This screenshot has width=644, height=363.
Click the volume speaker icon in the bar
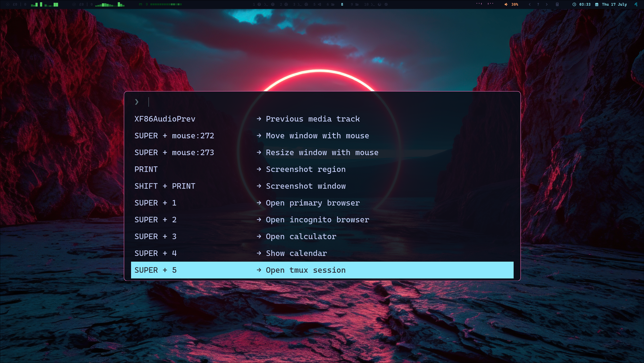(506, 5)
